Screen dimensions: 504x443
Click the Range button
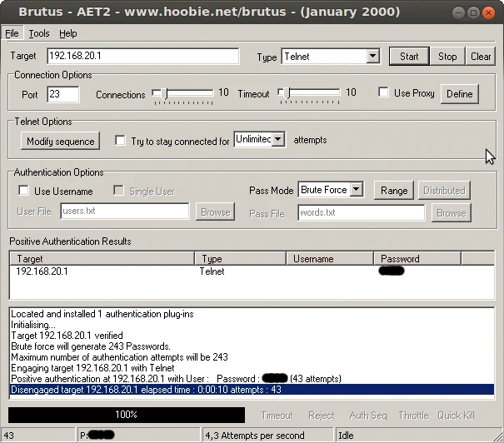coord(394,191)
